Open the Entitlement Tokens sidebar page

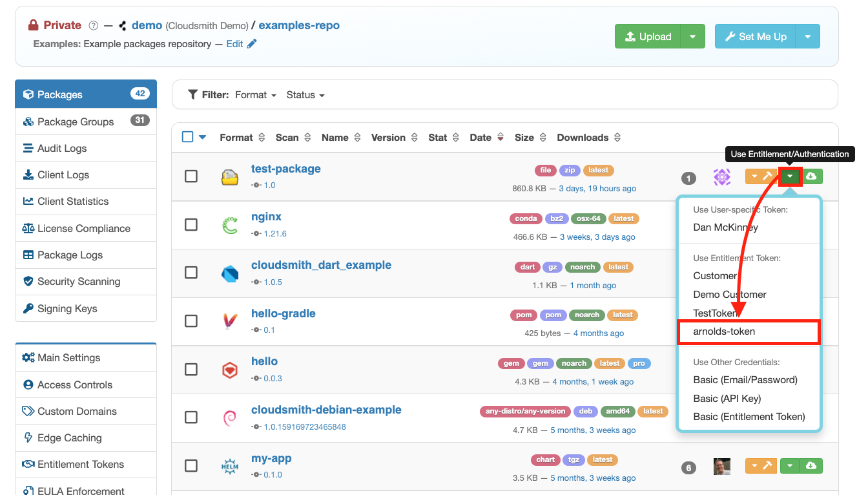[86, 465]
